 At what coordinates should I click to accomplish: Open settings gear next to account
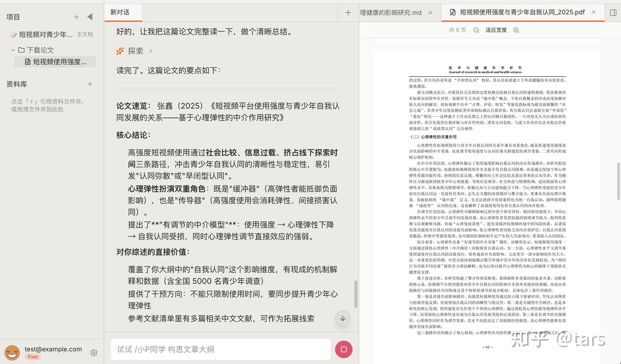(94, 353)
